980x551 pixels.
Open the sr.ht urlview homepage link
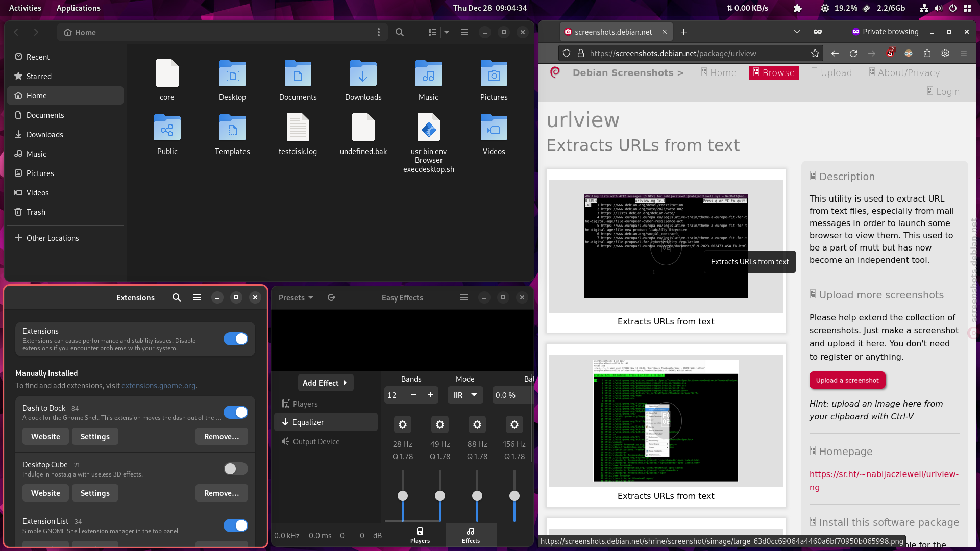click(884, 481)
